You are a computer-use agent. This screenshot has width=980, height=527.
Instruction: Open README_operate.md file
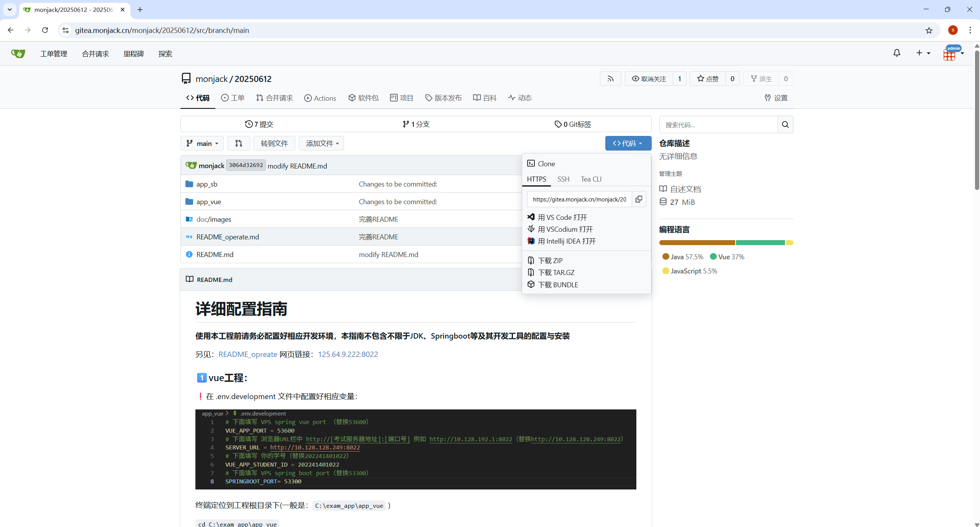click(228, 237)
